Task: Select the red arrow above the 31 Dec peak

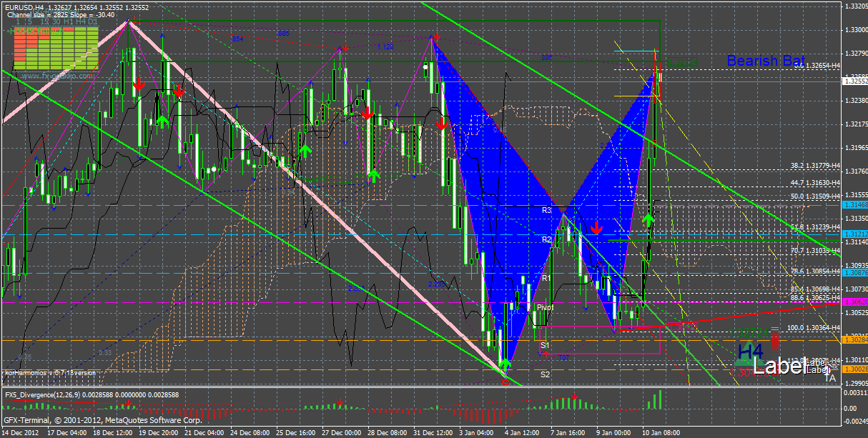Action: pyautogui.click(x=436, y=36)
